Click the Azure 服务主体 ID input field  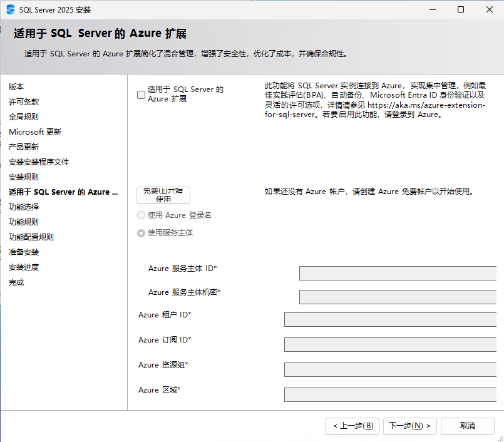(x=398, y=273)
